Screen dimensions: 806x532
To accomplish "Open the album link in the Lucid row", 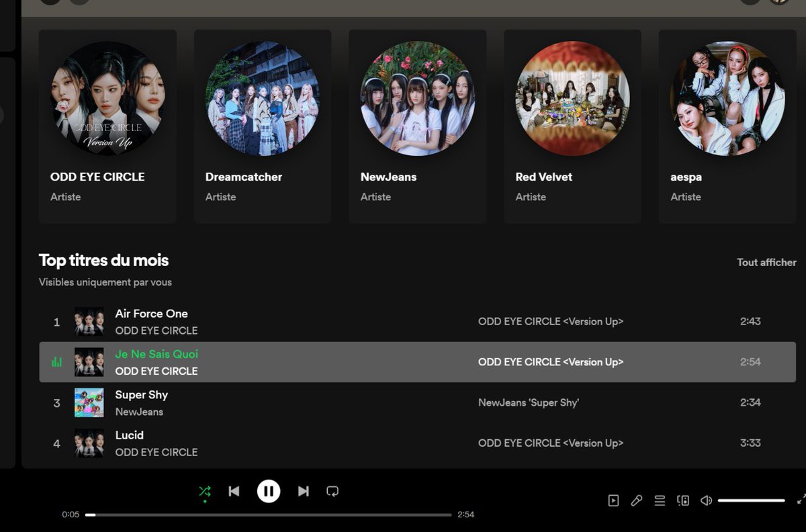I will coord(551,443).
